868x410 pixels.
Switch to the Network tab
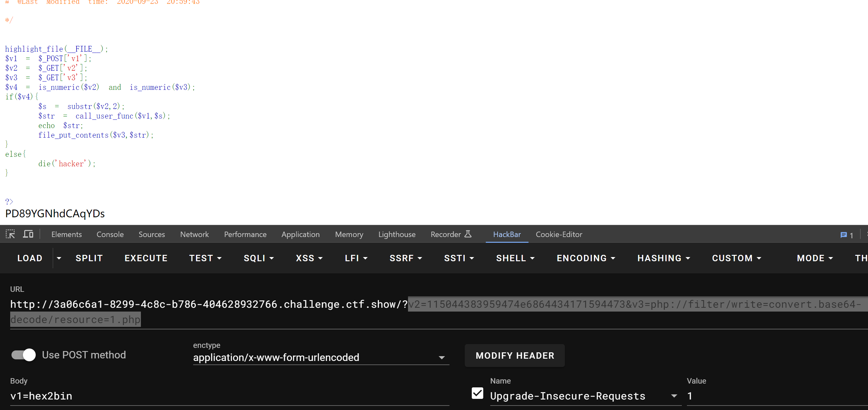click(194, 234)
